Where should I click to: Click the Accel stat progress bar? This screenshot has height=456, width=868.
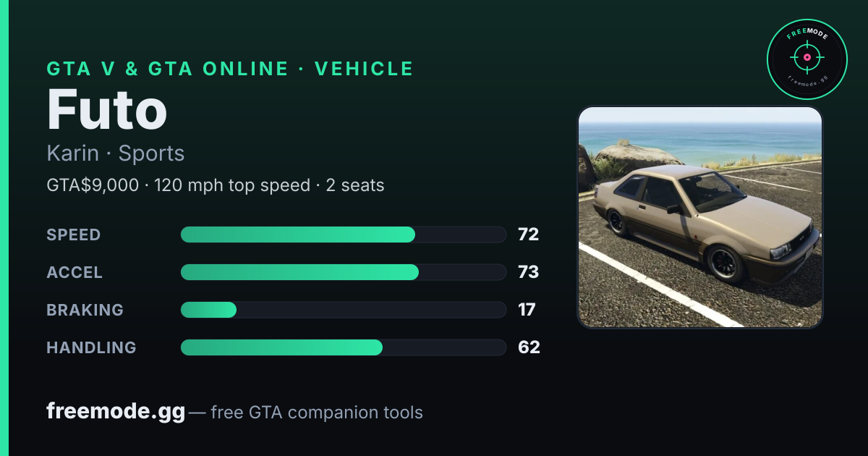coord(343,272)
